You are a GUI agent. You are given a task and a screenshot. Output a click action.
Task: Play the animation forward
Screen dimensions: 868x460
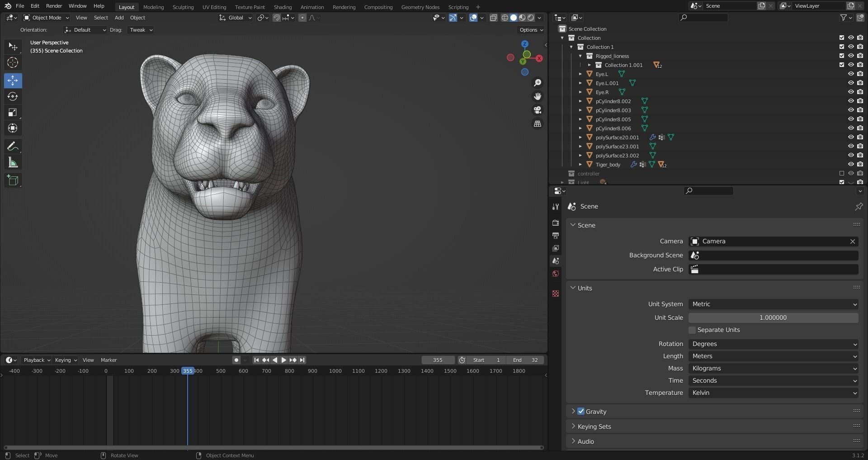[x=284, y=360]
